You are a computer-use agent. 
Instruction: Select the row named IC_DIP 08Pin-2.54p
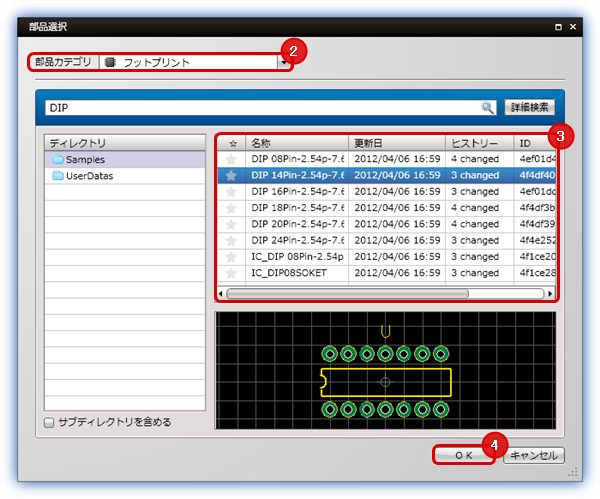click(386, 257)
